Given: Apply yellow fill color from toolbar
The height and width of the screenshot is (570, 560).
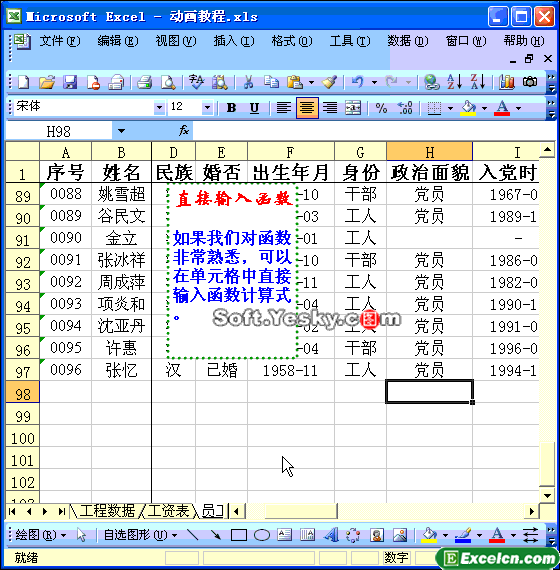Looking at the screenshot, I should click(x=468, y=108).
